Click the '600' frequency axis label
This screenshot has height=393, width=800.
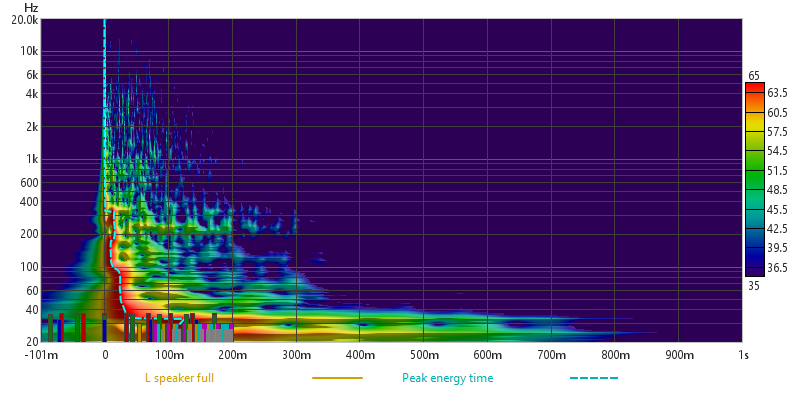pyautogui.click(x=30, y=183)
